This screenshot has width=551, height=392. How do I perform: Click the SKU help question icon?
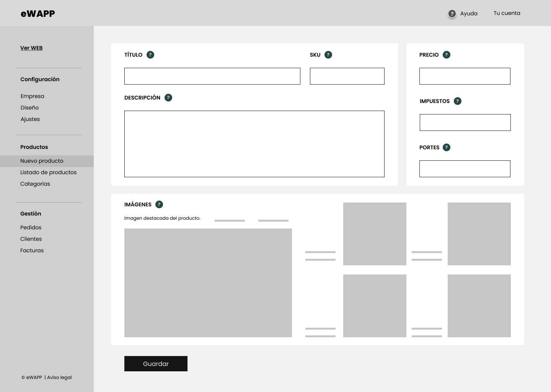pos(328,55)
